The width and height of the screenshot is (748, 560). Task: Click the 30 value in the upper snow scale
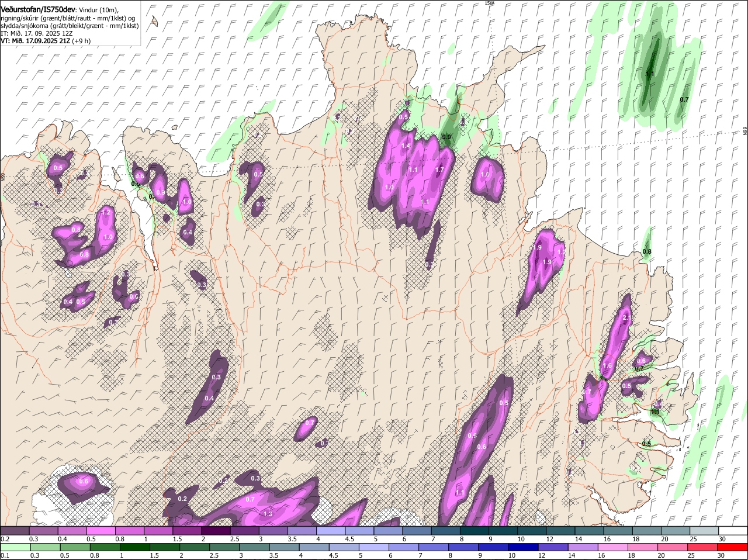click(722, 538)
